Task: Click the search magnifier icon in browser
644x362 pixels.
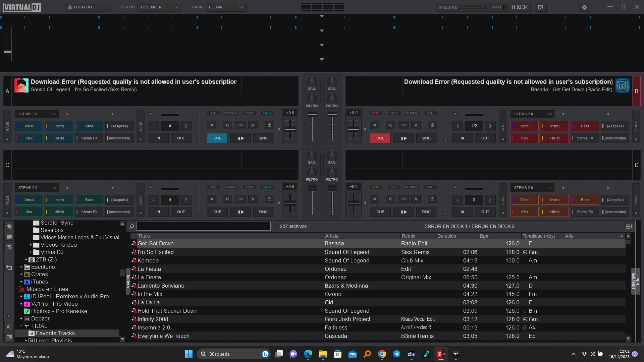Action: [131, 227]
